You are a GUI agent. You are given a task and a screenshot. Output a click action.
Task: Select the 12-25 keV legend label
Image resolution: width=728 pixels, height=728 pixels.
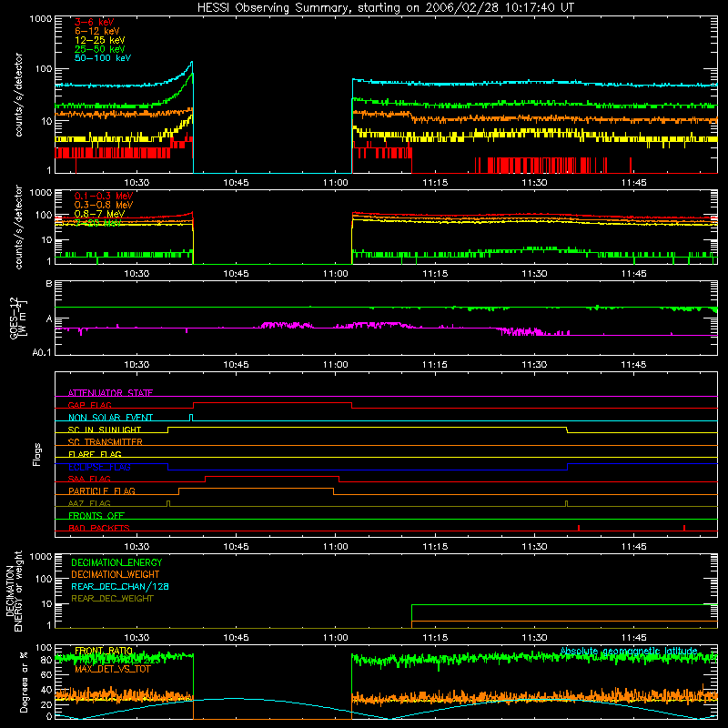(100, 40)
